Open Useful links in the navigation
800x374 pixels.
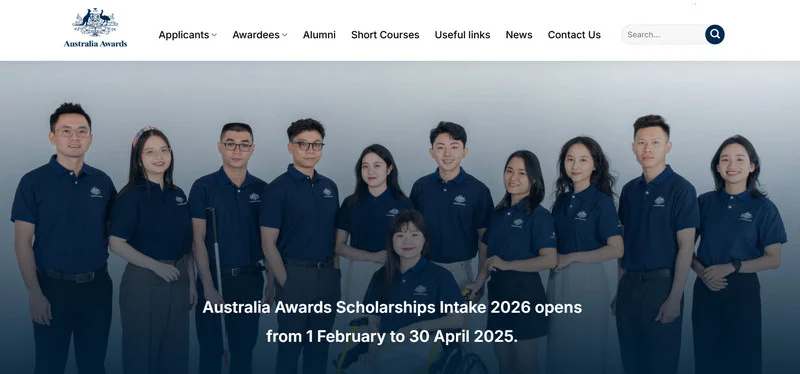(x=462, y=35)
